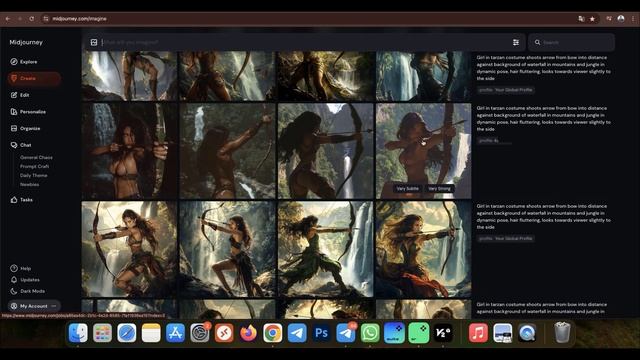Open the first thumbnail in the third row
Screen dimensions: 640x360
(x=129, y=249)
